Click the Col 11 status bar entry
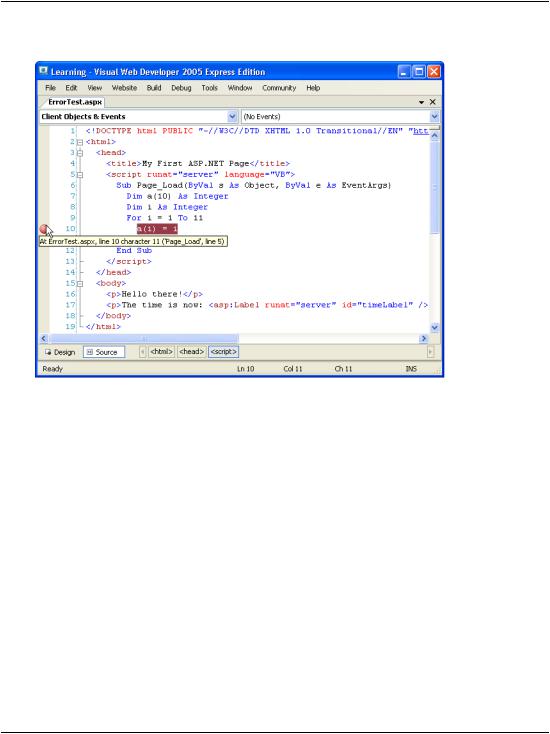This screenshot has height=734, width=550. pos(293,369)
